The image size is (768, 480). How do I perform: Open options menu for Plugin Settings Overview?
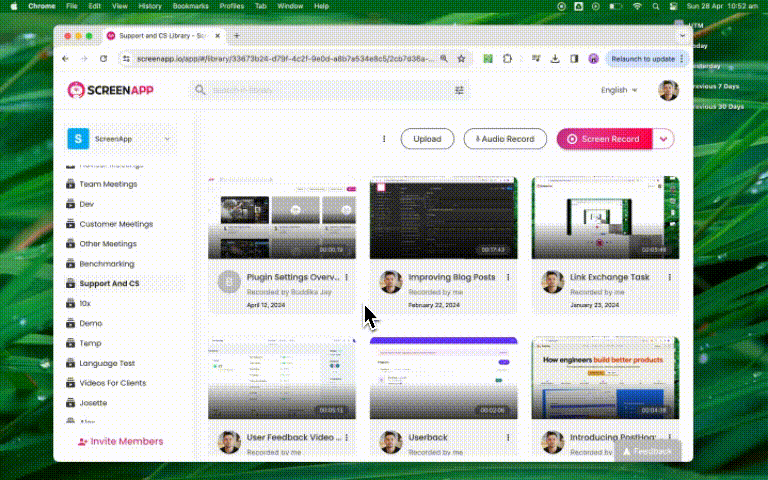pos(347,277)
